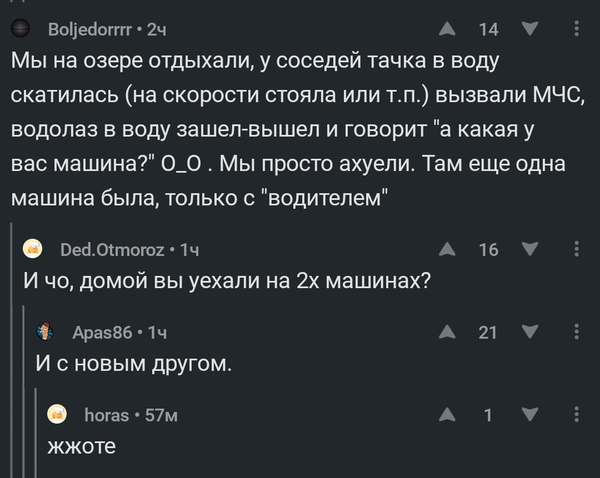Open three-dot menu on Ded.Otmoroz's reply

pyautogui.click(x=577, y=250)
